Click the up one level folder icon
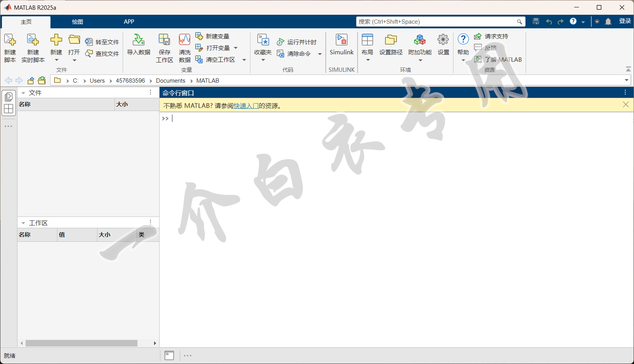The width and height of the screenshot is (634, 364). point(31,80)
